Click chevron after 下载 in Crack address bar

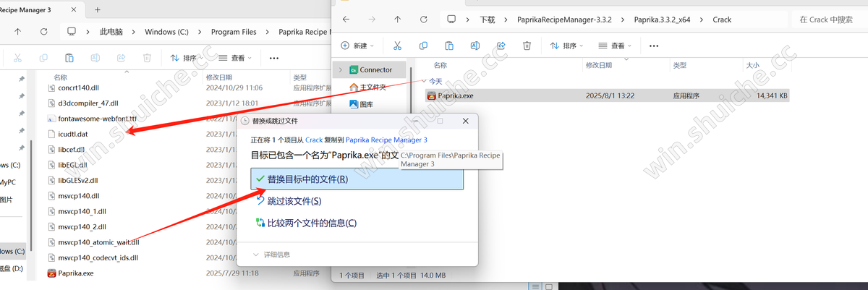[506, 19]
